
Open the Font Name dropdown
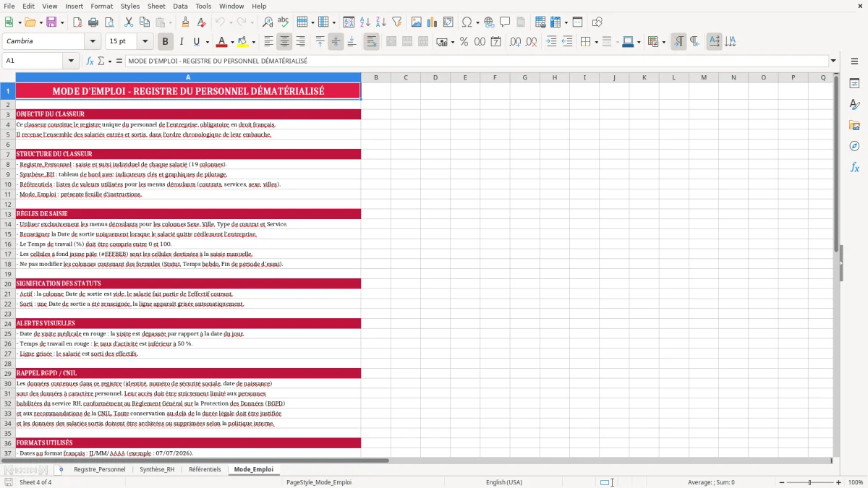93,42
